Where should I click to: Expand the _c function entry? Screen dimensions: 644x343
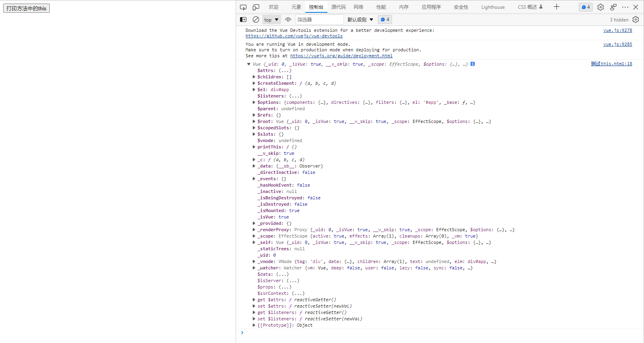pos(254,160)
